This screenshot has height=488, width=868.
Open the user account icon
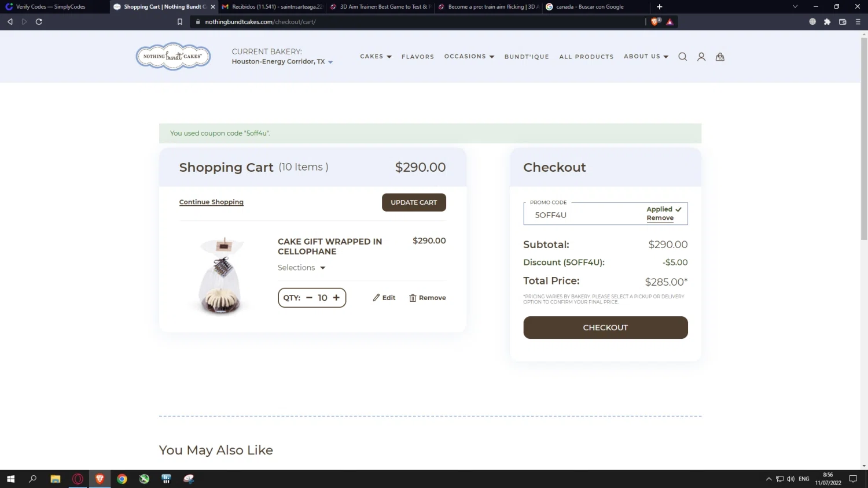pyautogui.click(x=701, y=57)
